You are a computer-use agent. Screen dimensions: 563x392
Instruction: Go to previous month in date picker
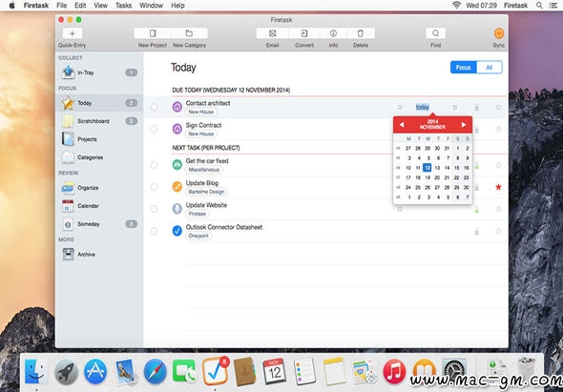tap(402, 125)
